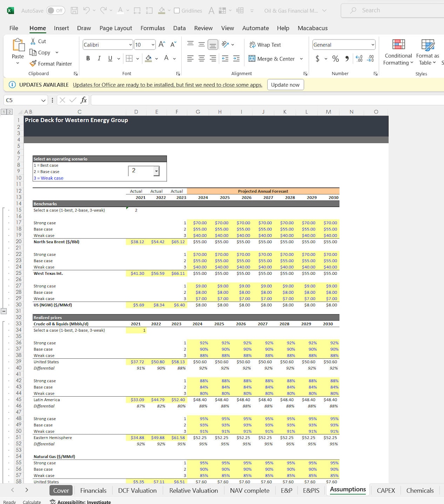Click inside the formula bar
Viewport: 444px width, 504px height.
tap(206, 100)
